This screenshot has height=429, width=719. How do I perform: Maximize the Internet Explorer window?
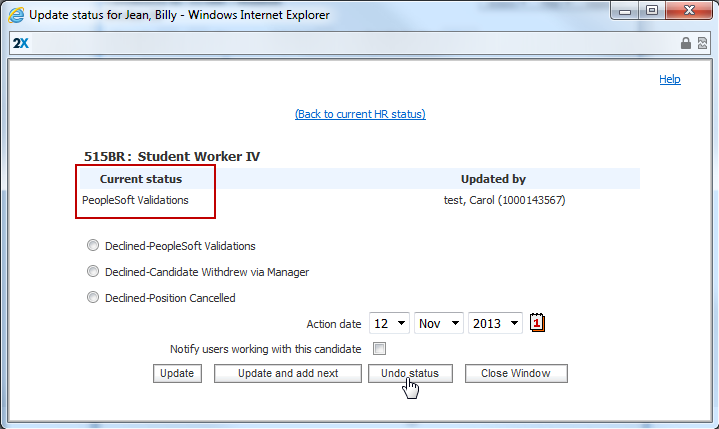tap(652, 11)
